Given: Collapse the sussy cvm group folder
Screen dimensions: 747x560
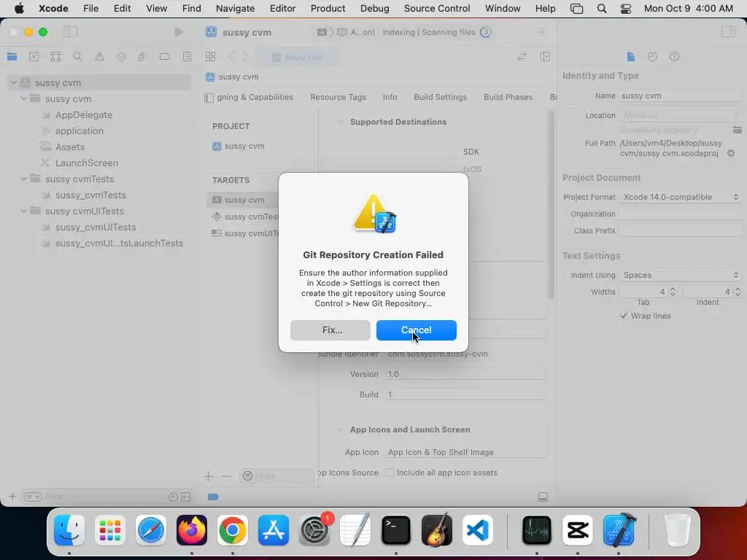Looking at the screenshot, I should (x=24, y=98).
